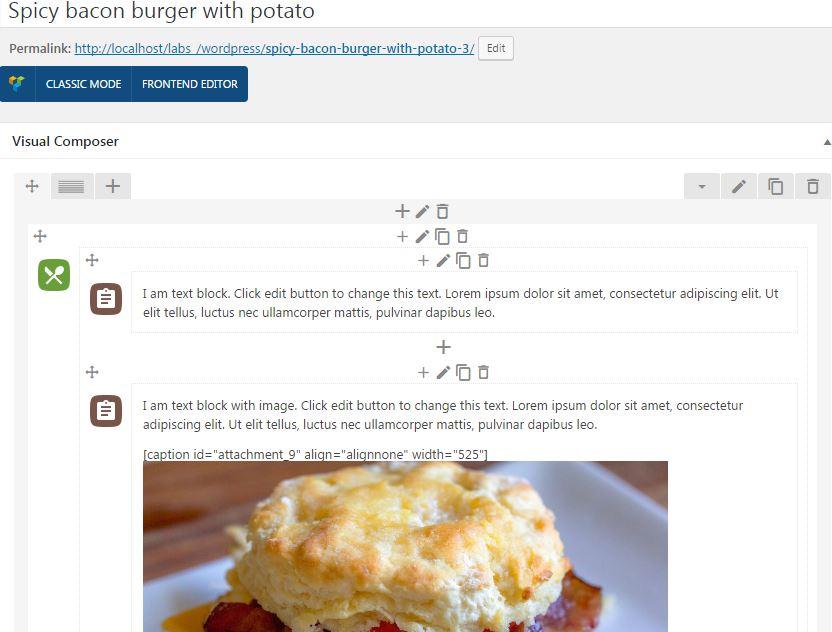Click the Edit permalink button
Image resolution: width=832 pixels, height=632 pixels.
click(496, 48)
